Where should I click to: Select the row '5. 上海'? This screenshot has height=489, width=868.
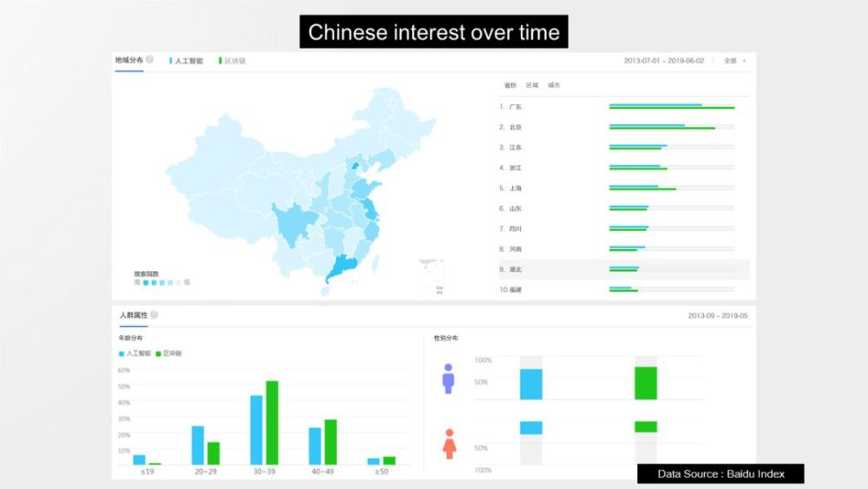click(x=624, y=188)
